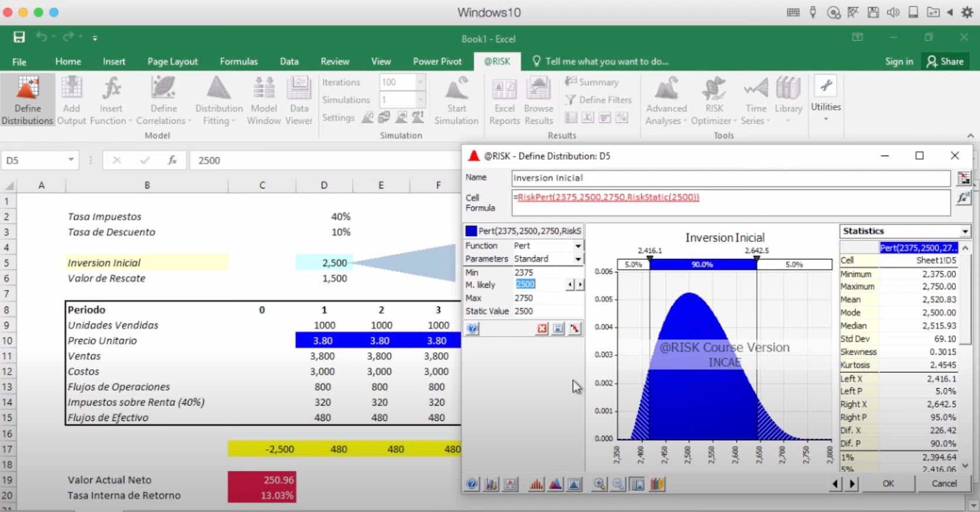This screenshot has height=512, width=980.
Task: Switch to the Formulas ribbon tab
Action: (x=238, y=62)
